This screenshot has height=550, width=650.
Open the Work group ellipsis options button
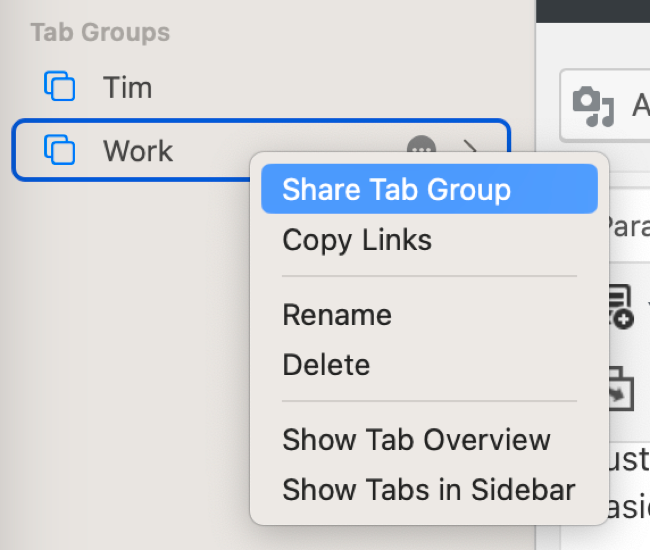(x=421, y=150)
